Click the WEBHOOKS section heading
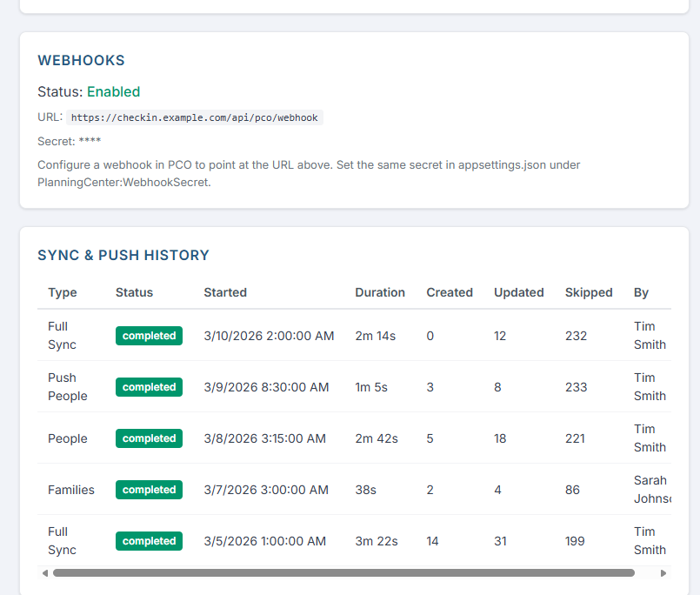Image resolution: width=700 pixels, height=595 pixels. pos(79,60)
